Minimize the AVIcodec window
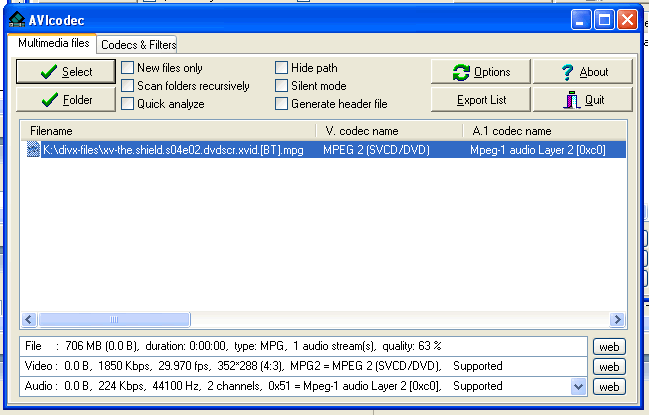The image size is (649, 415). pos(581,19)
